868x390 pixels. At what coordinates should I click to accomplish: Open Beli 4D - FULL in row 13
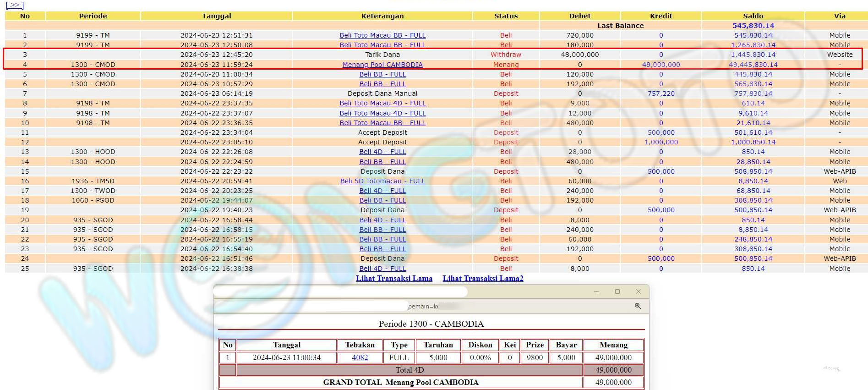tap(382, 152)
